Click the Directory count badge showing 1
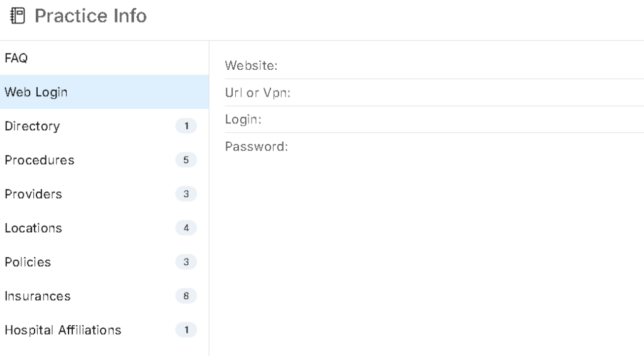 click(x=186, y=126)
